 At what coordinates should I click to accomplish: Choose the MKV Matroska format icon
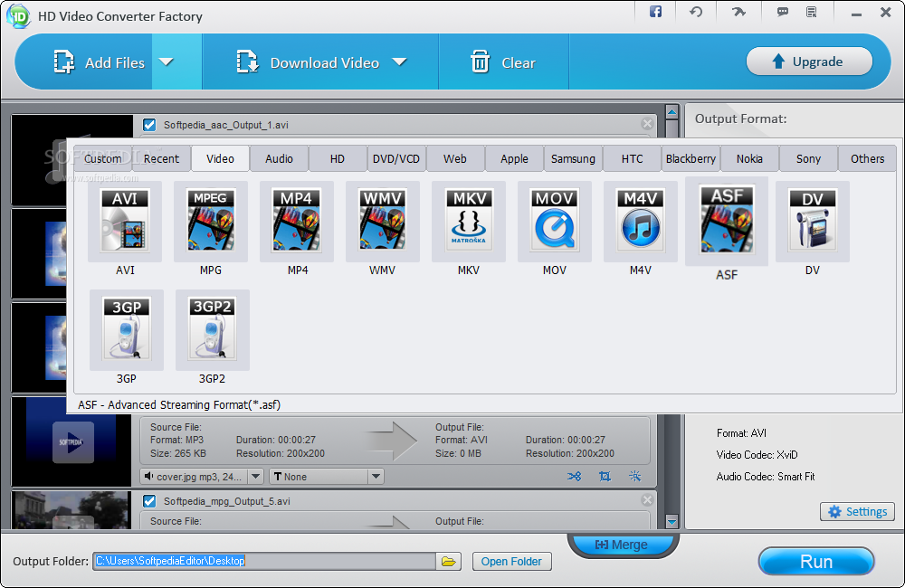(x=469, y=222)
